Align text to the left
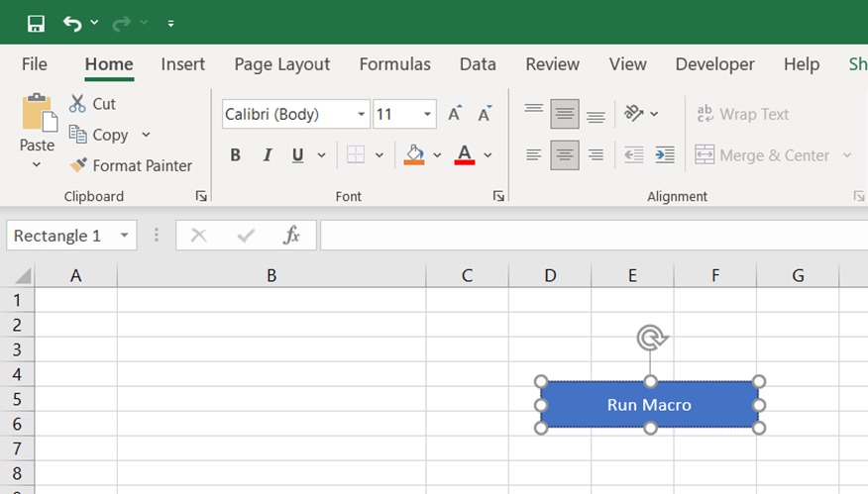Screen dimensions: 868x494 (x=534, y=154)
